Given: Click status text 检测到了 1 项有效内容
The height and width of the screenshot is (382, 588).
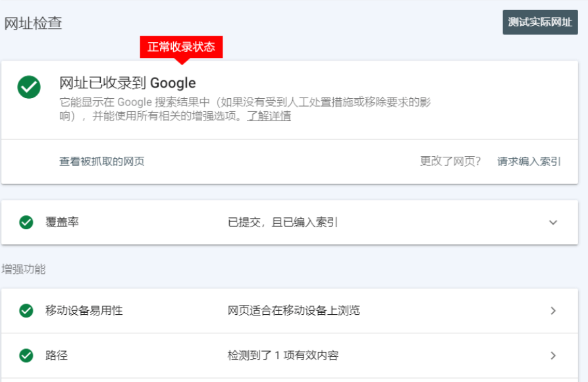Looking at the screenshot, I should point(283,356).
